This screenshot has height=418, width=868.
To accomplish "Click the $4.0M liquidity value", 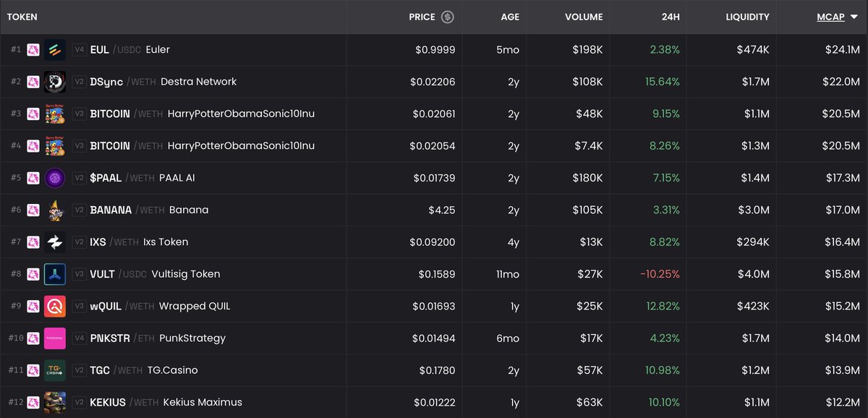I will click(753, 274).
